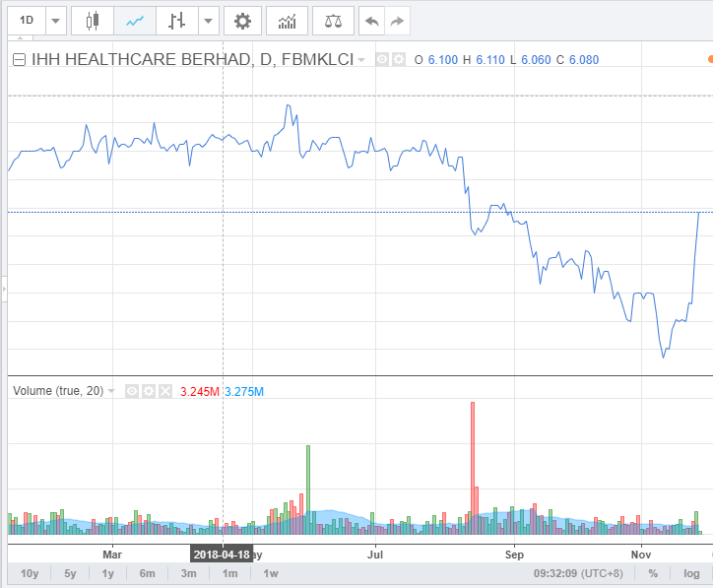Open timezone clock 09:32:09 (UTC+8)
Image resolution: width=713 pixels, height=588 pixels.
coord(578,573)
